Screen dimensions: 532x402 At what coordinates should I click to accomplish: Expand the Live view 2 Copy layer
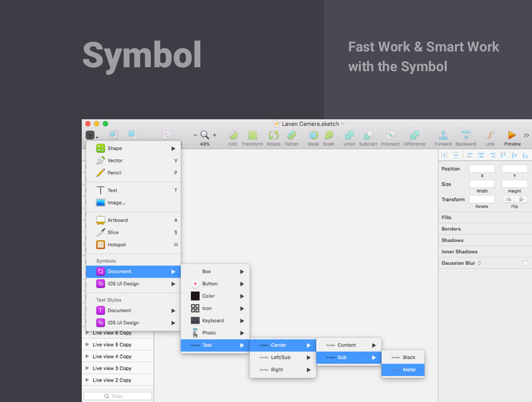(87, 380)
